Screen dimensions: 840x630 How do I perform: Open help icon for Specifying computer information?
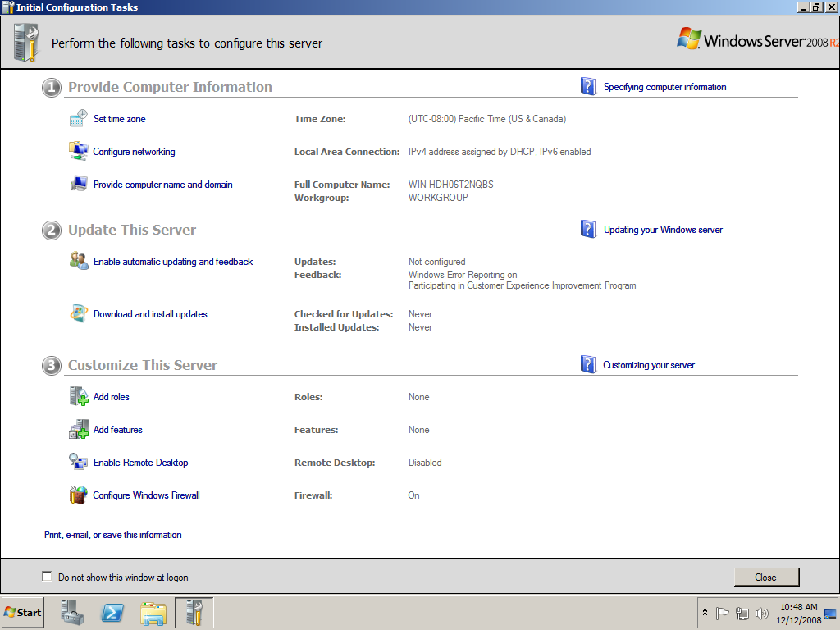(588, 87)
